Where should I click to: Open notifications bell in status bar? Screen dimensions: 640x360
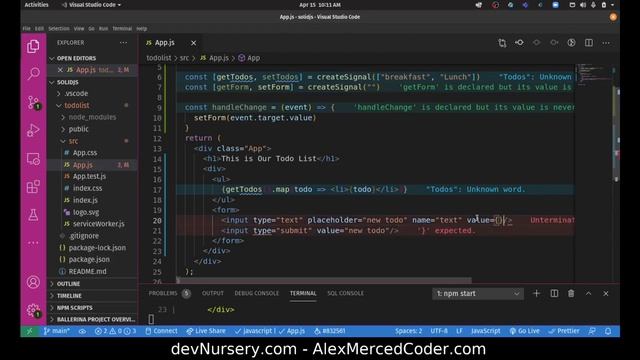click(x=608, y=331)
